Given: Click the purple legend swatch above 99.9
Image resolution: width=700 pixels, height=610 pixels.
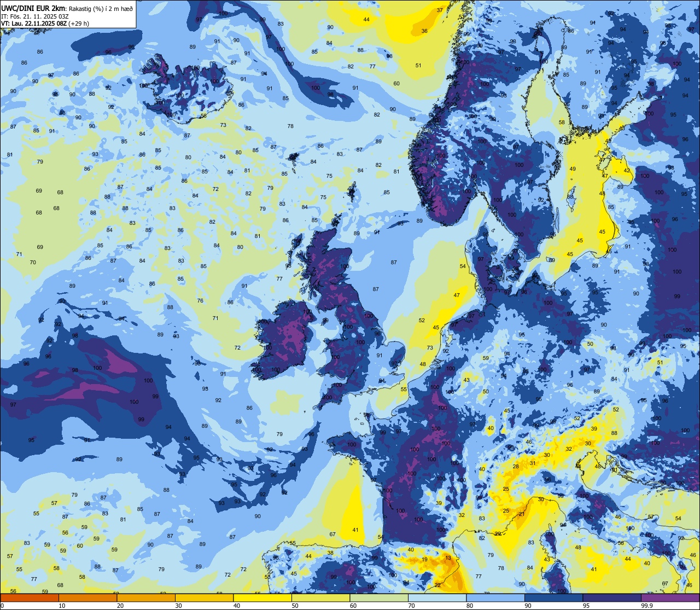Looking at the screenshot, I should (x=670, y=598).
